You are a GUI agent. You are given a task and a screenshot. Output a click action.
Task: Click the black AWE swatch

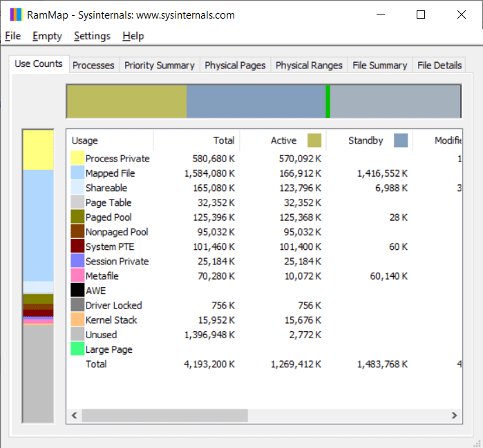click(77, 290)
